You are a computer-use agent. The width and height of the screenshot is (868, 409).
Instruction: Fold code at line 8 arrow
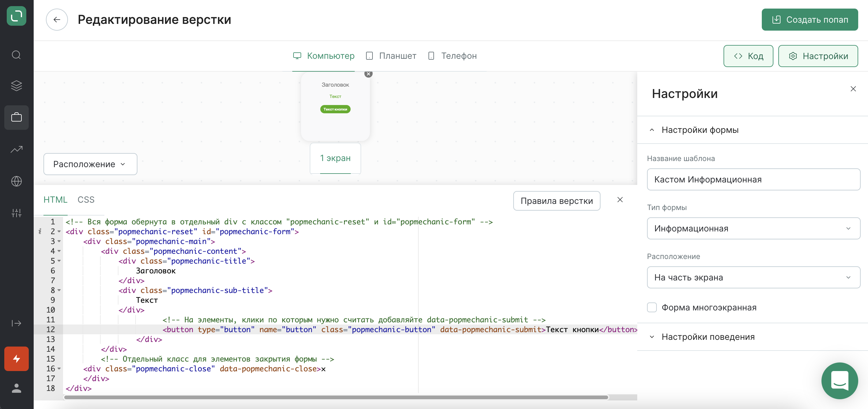tap(59, 290)
